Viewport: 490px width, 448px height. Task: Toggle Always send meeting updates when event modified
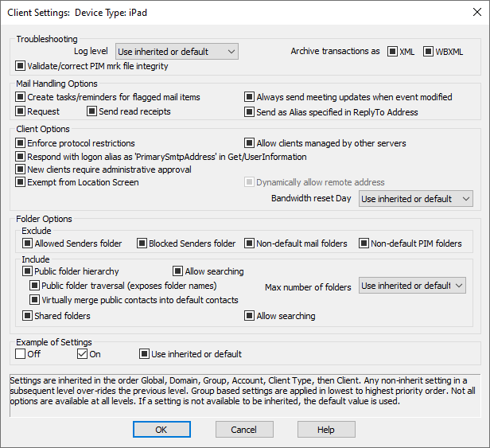[249, 97]
